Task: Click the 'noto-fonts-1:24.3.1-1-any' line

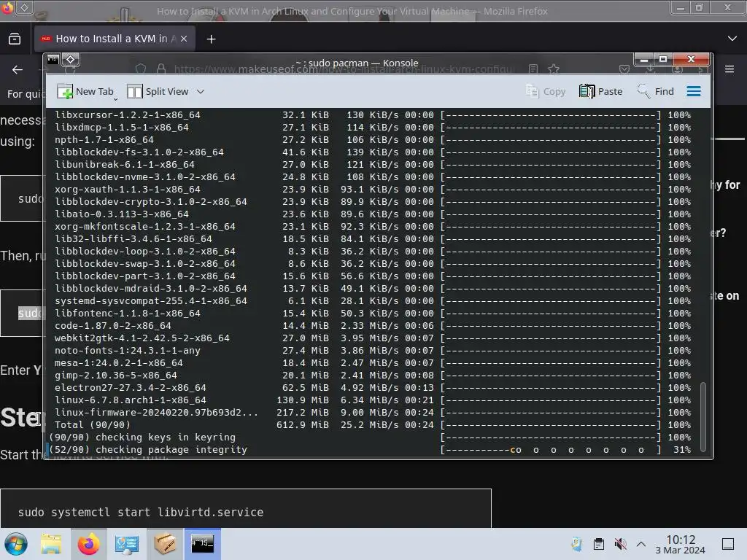Action: (x=373, y=351)
